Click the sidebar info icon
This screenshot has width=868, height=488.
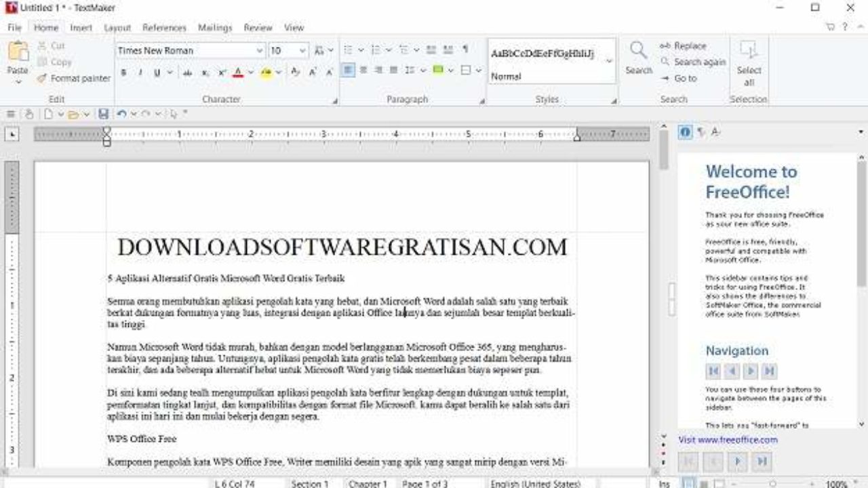pos(685,132)
